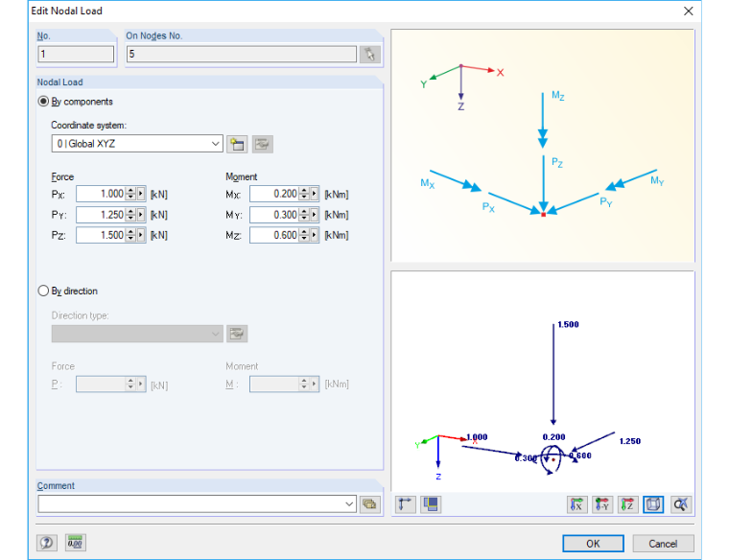Click the view in X direction icon
729x560 pixels.
click(x=577, y=504)
